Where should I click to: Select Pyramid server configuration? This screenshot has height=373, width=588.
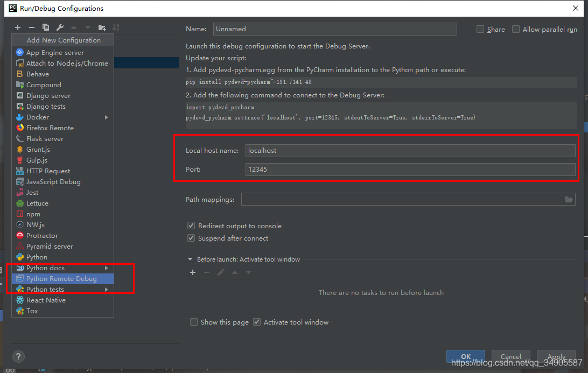coord(62,247)
